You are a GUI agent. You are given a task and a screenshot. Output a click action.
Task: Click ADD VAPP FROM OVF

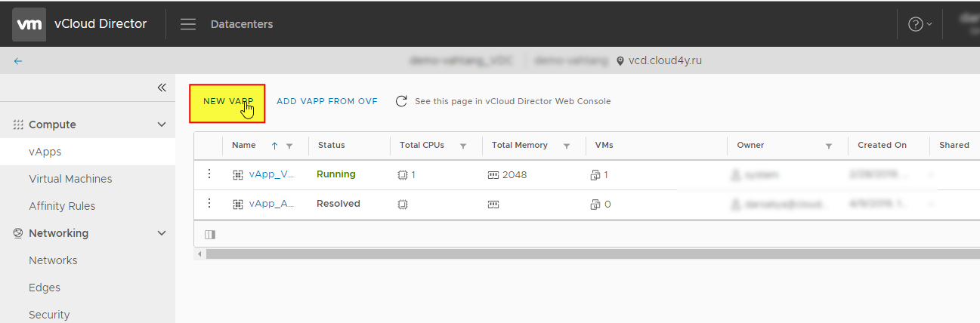327,101
